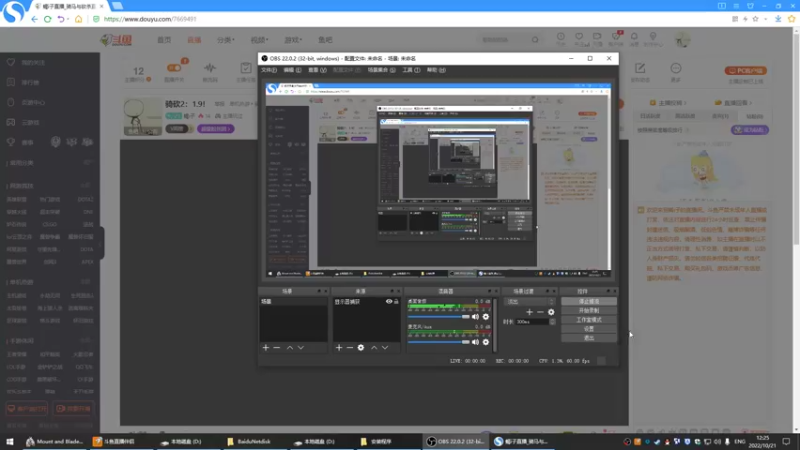This screenshot has height=450, width=800.
Task: Move the scene down in the list
Action: [x=301, y=347]
